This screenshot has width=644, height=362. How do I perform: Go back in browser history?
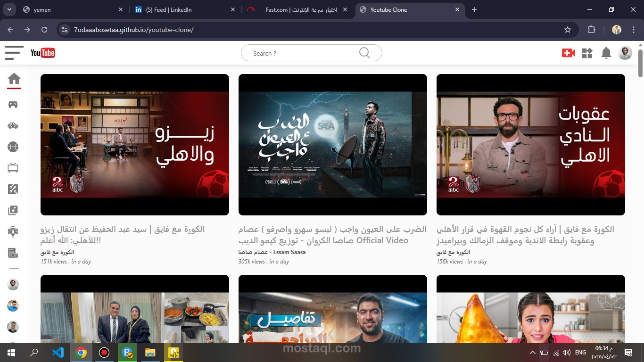click(10, 30)
